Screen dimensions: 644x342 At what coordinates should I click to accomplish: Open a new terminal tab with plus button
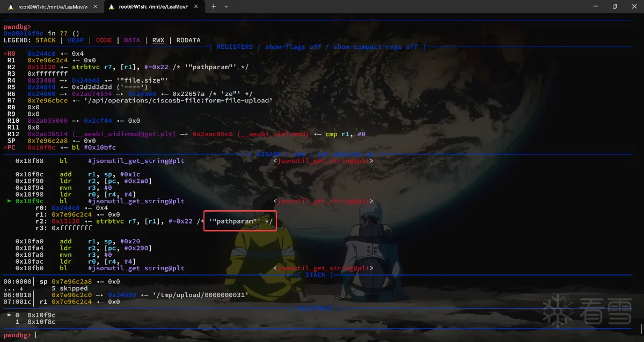pyautogui.click(x=213, y=6)
